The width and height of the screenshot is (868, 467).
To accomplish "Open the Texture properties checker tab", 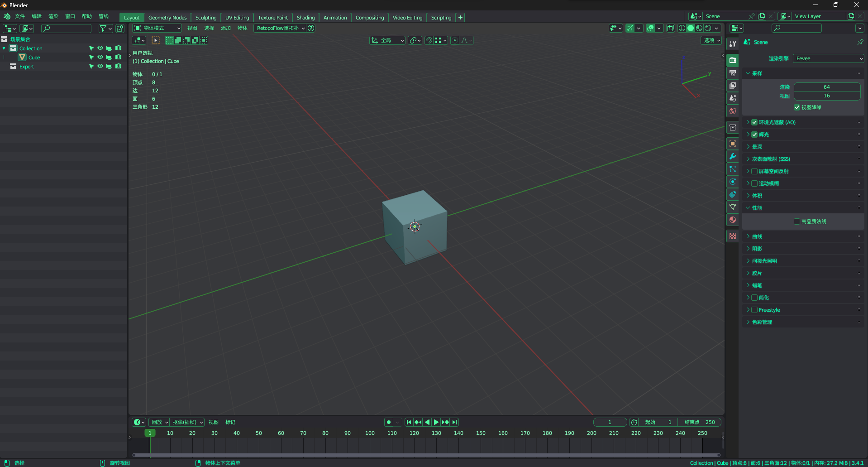I will click(x=733, y=236).
